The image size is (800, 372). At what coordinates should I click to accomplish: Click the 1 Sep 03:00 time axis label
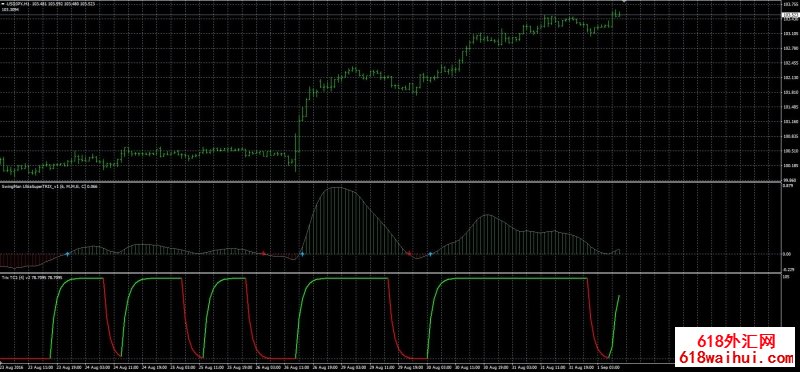[x=609, y=367]
